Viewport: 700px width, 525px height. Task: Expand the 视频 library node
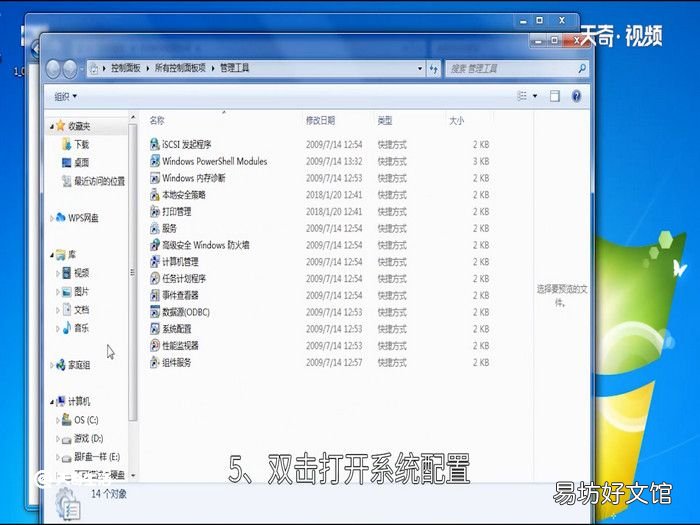point(58,273)
